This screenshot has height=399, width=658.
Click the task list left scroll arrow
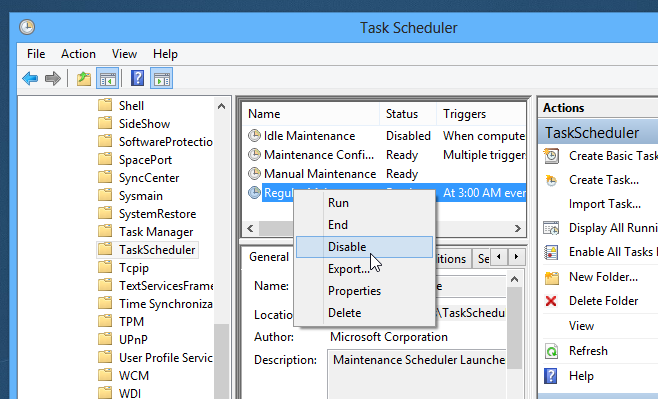tap(251, 228)
